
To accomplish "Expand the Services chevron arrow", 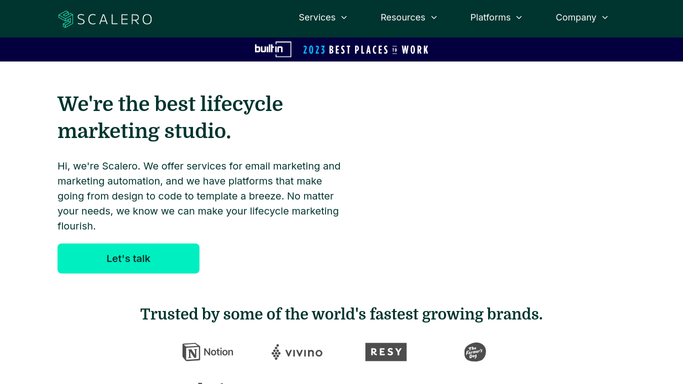I will tap(344, 18).
